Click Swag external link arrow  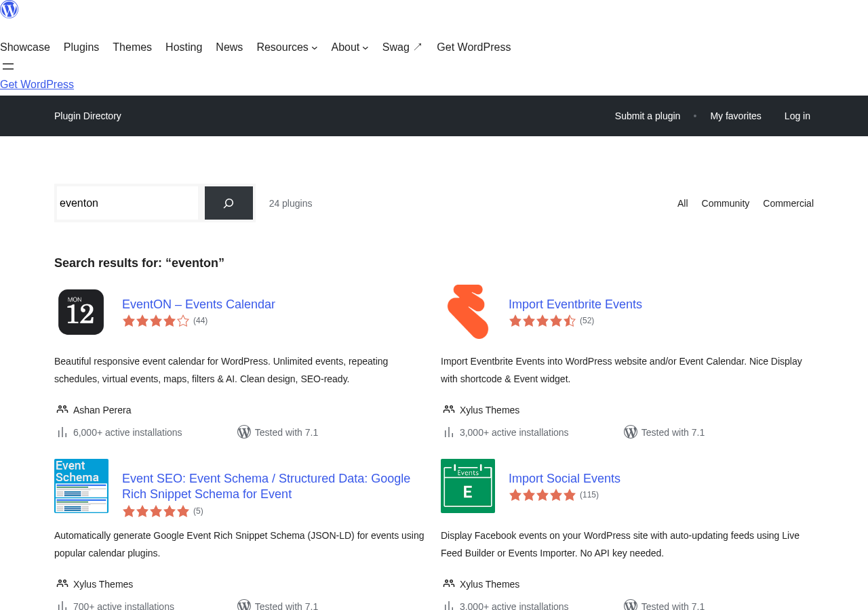pos(418,47)
